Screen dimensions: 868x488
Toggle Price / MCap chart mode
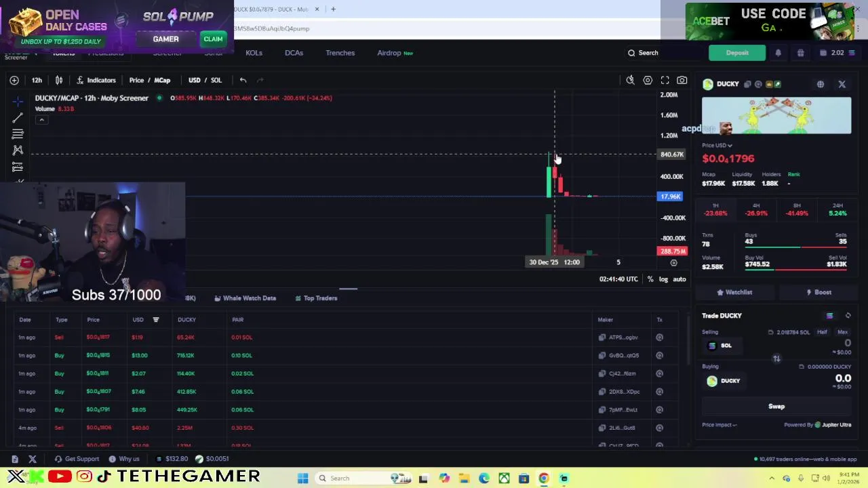(x=150, y=80)
